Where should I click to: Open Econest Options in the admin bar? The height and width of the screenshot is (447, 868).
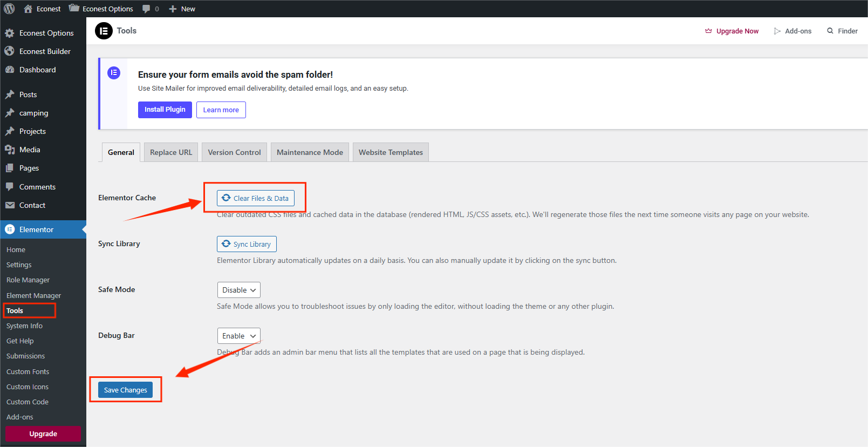(x=101, y=9)
